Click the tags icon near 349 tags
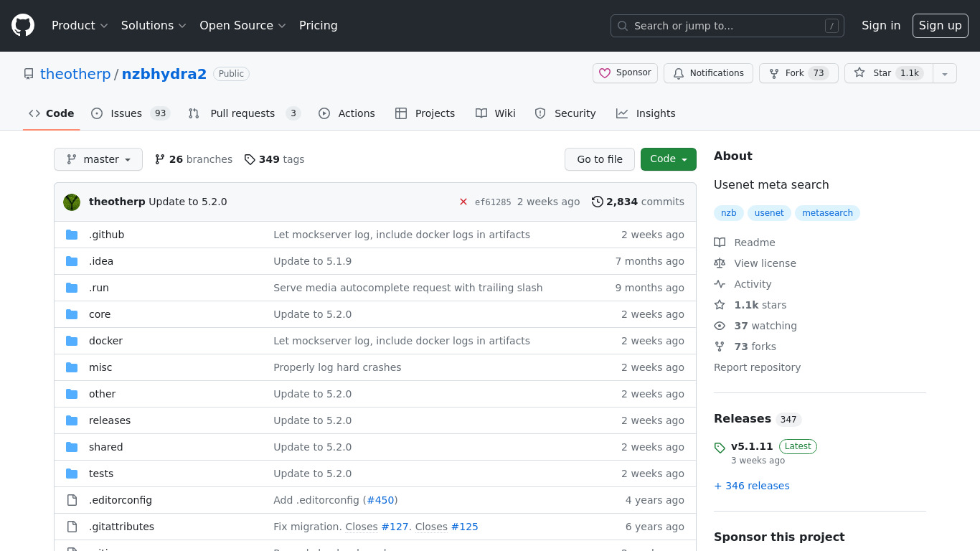This screenshot has height=551, width=980. (250, 159)
